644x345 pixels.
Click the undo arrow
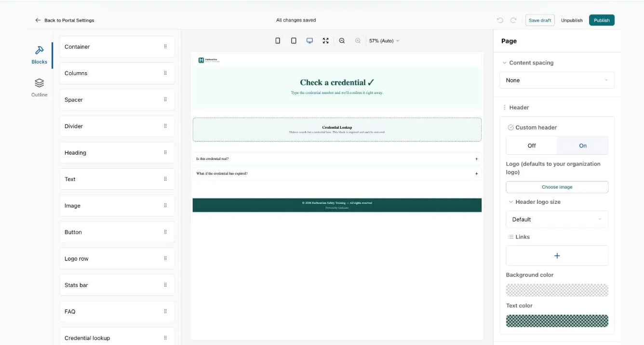(500, 20)
